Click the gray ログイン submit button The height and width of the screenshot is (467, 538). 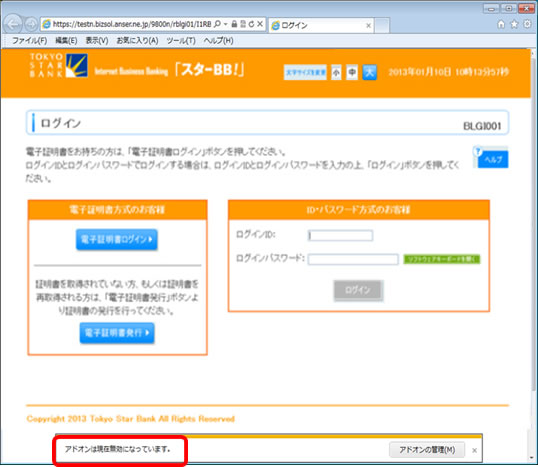click(358, 290)
